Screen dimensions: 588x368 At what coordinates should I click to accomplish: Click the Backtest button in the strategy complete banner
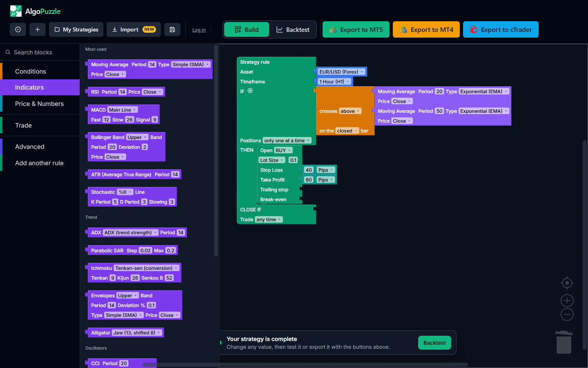[x=434, y=343]
